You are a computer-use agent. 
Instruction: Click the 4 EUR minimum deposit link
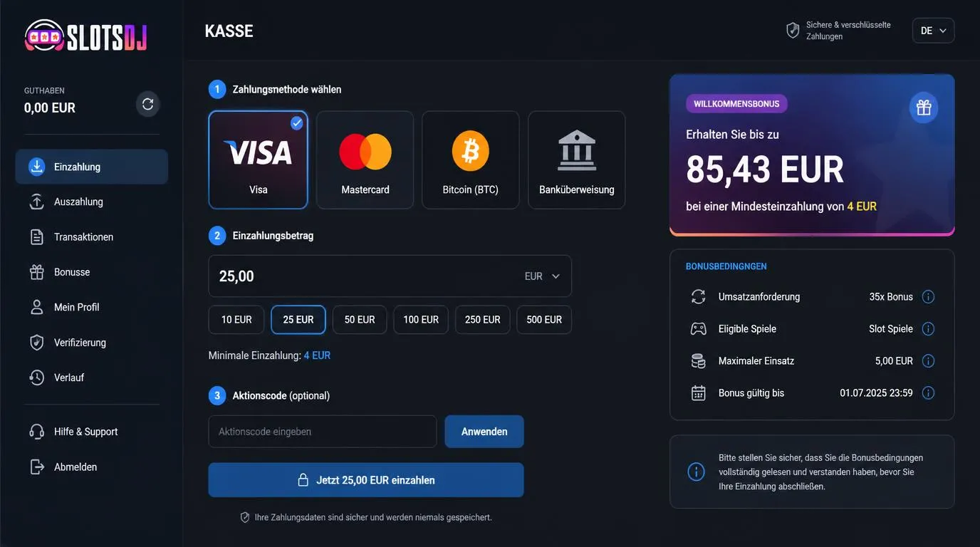pos(317,355)
